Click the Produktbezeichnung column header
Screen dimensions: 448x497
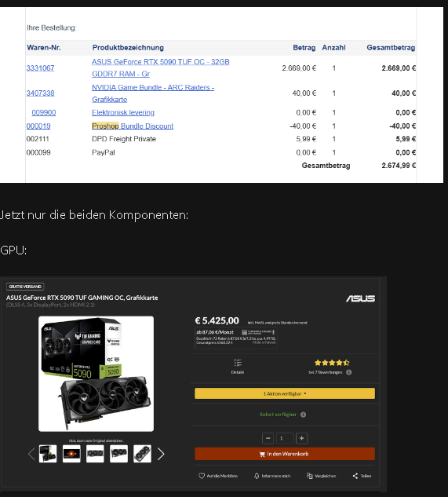click(x=128, y=48)
